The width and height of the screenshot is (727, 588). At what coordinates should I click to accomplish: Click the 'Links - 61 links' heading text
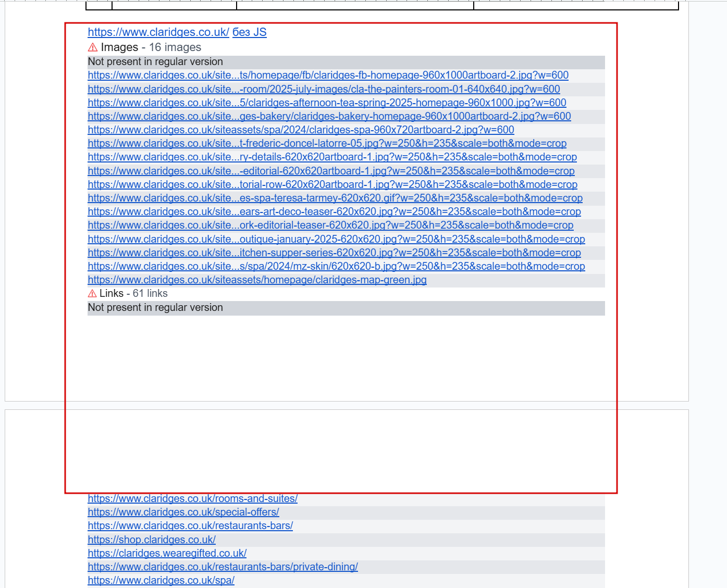[133, 294]
